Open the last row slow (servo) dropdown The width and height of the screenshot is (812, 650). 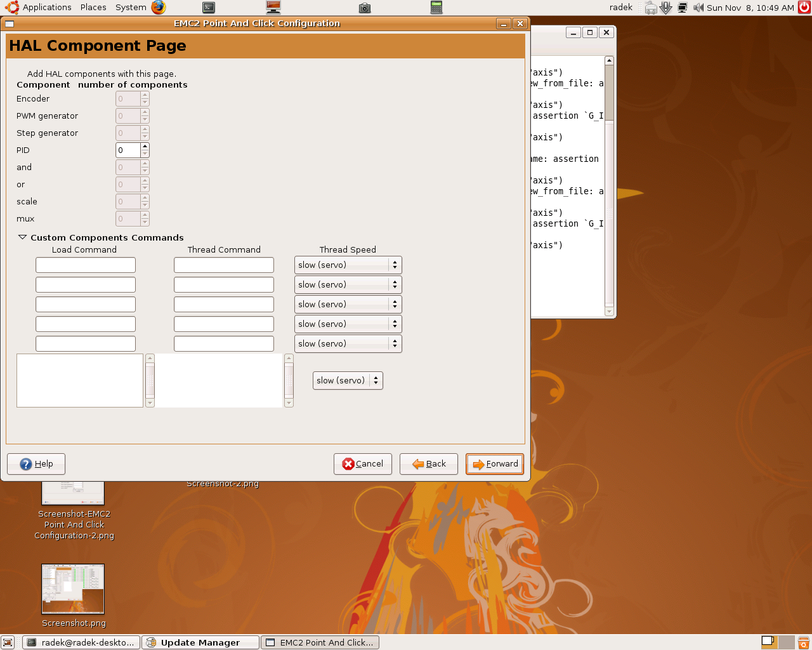348,343
